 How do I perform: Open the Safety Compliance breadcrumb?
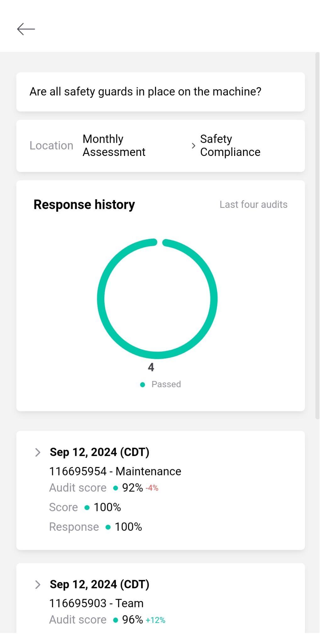point(230,145)
